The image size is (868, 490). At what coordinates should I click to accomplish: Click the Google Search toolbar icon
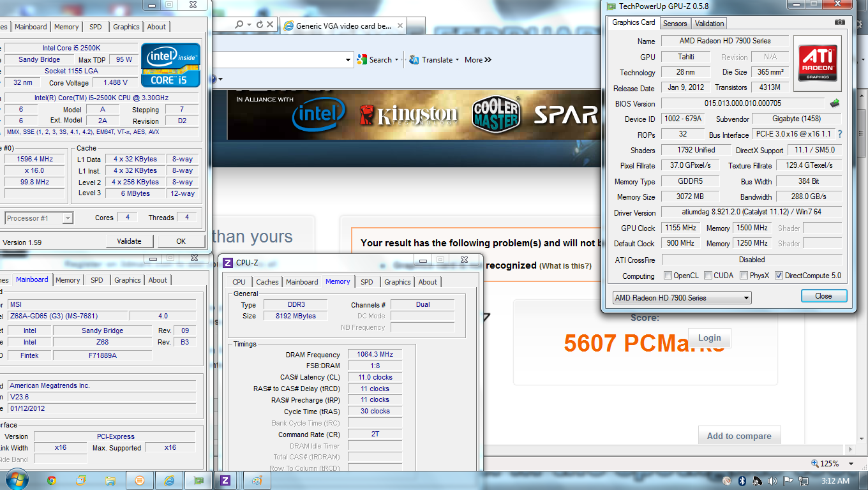[x=362, y=59]
